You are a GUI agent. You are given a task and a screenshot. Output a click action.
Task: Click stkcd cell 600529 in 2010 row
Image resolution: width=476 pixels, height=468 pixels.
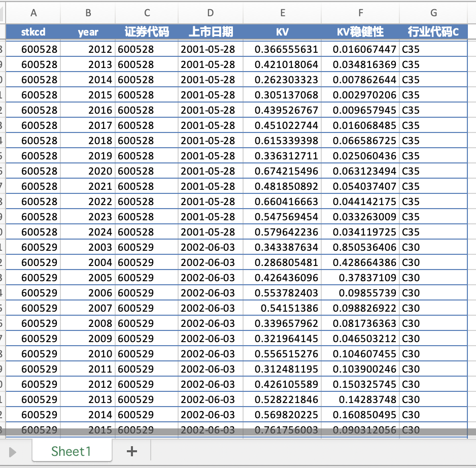coord(33,353)
